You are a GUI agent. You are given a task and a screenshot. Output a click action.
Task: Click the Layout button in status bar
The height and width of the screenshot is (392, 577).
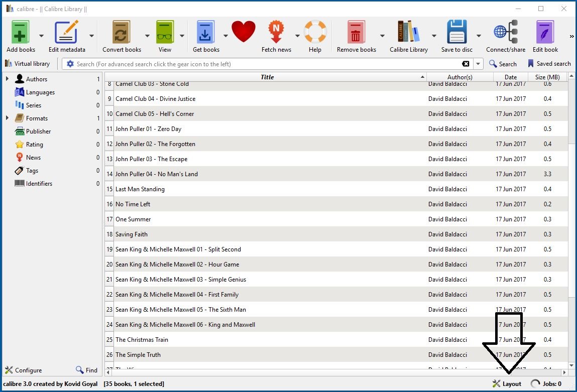coord(507,384)
